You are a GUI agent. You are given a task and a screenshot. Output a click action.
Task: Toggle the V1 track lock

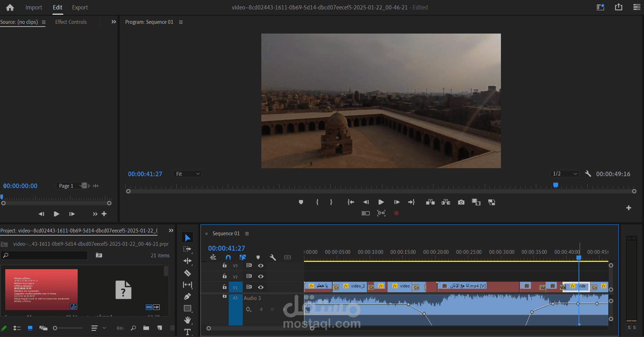(225, 287)
